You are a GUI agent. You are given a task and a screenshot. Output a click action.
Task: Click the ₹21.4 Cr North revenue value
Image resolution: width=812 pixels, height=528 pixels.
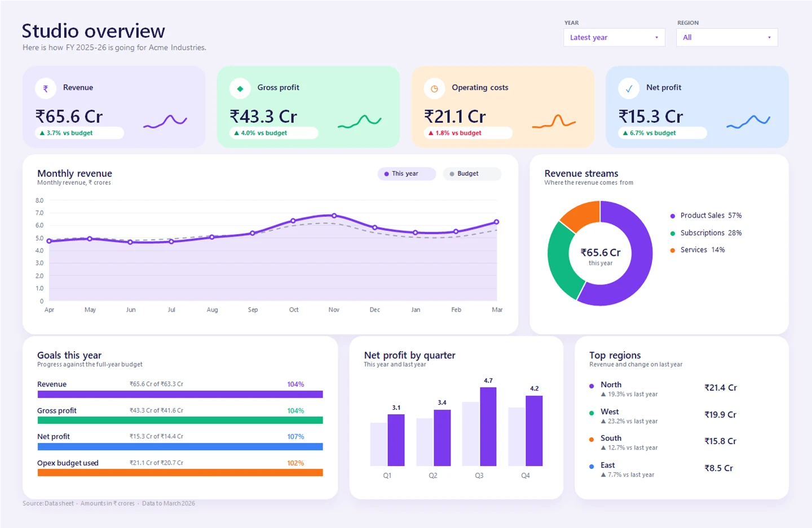[721, 388]
